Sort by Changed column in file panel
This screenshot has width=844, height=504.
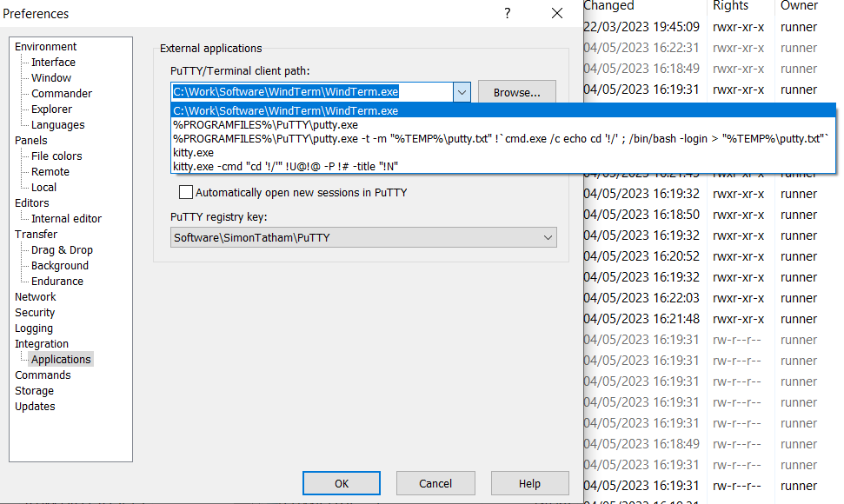tap(644, 6)
